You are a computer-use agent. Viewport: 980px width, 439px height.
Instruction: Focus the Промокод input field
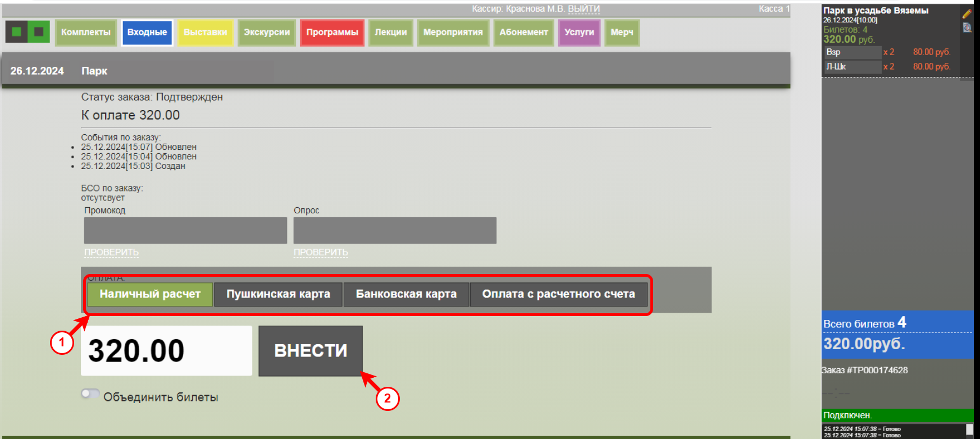click(x=185, y=231)
